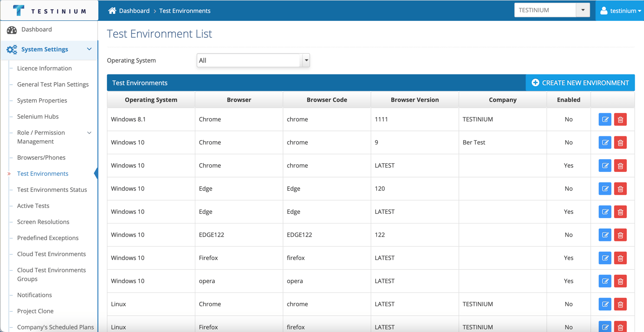Click the Dashboard breadcrumb link
This screenshot has width=644, height=332.
pos(134,11)
